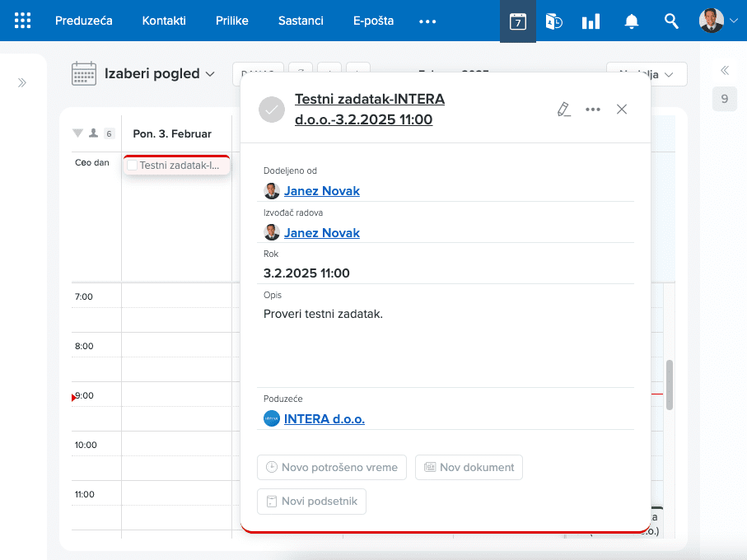Click the Nov dokument button
Viewport: 747px width, 560px height.
469,467
